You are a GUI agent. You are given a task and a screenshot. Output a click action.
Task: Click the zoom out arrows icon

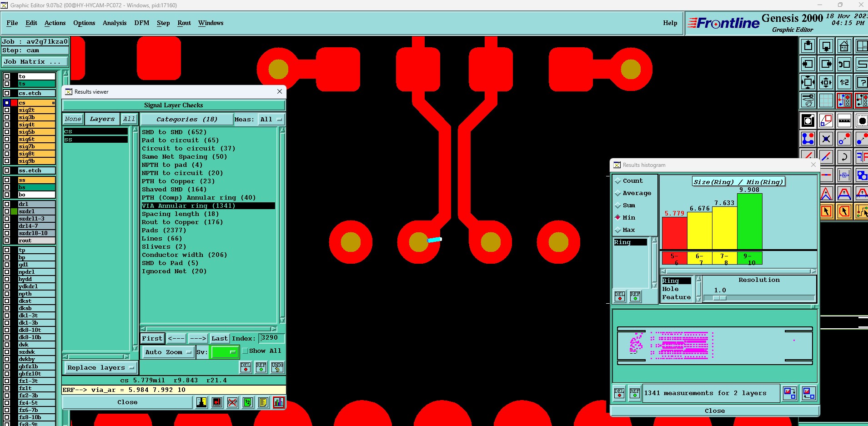(826, 82)
